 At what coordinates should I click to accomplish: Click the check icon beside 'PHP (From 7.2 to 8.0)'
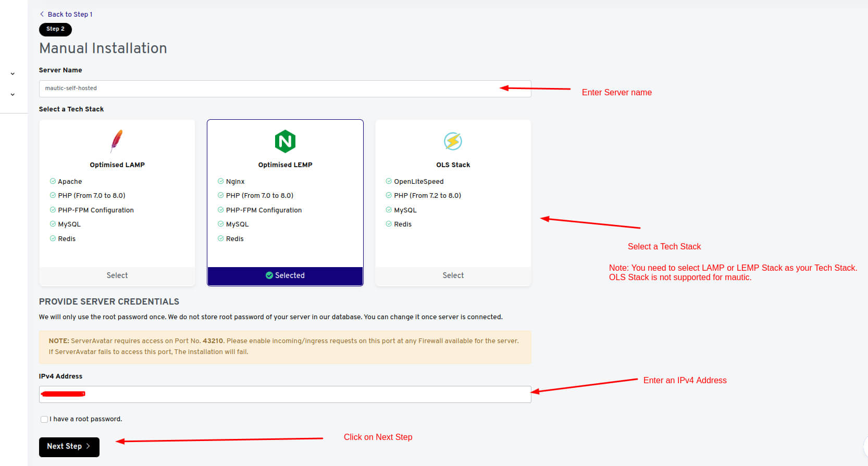pyautogui.click(x=389, y=195)
